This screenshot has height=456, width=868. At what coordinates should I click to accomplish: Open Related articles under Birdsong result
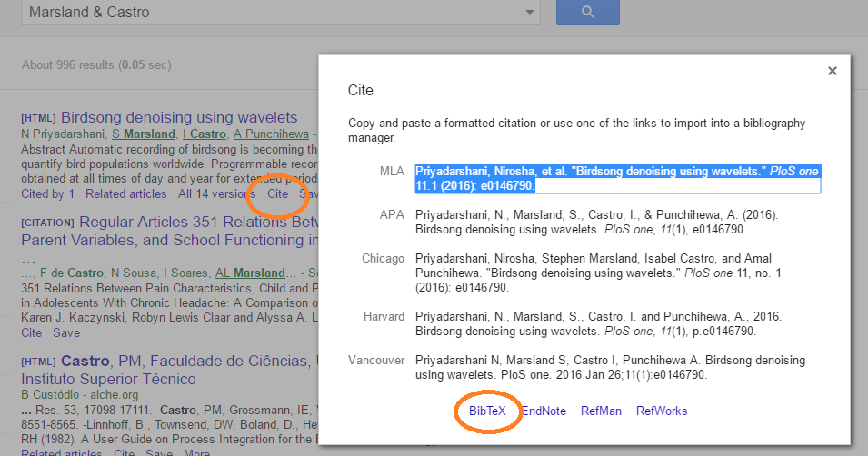coord(125,194)
